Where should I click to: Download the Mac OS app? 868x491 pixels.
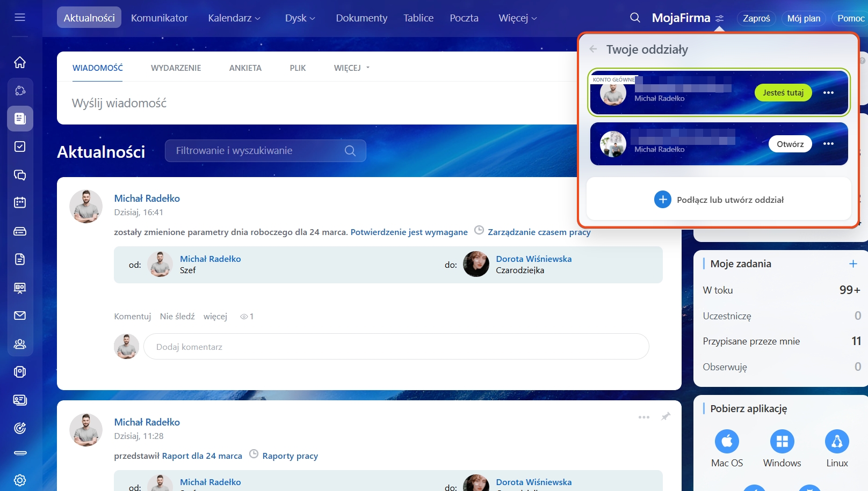[x=727, y=442]
